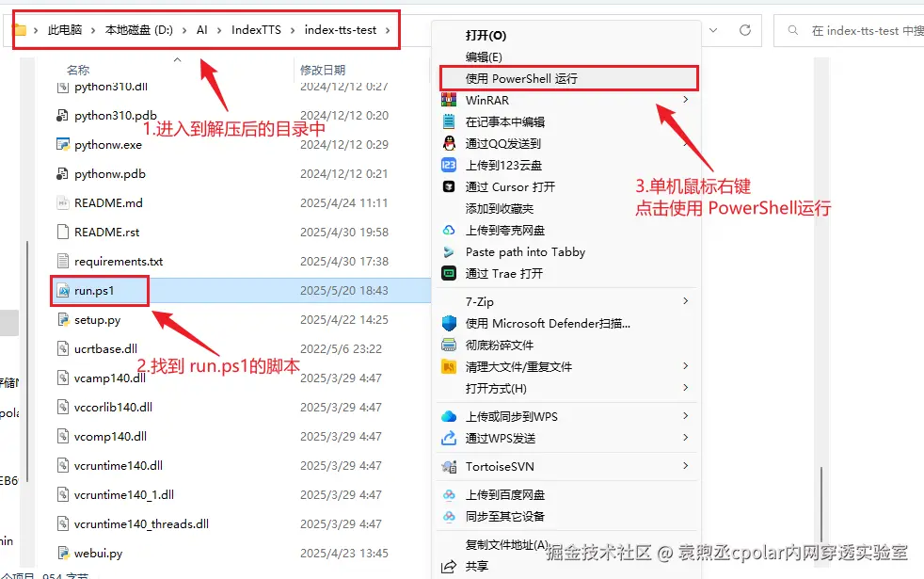Screen dimensions: 924x579
Task: Click the Trae app icon
Action: tap(449, 273)
